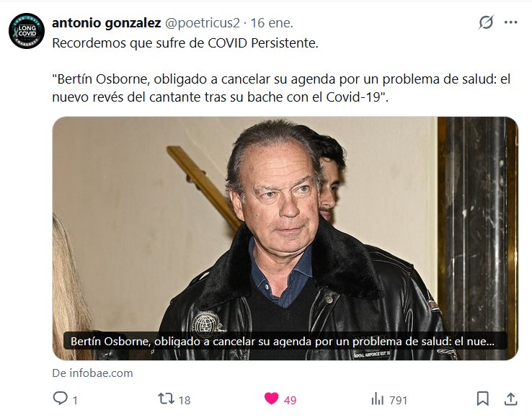Click the reply count number 1
Viewport: 532px width, 418px height.
coord(75,401)
